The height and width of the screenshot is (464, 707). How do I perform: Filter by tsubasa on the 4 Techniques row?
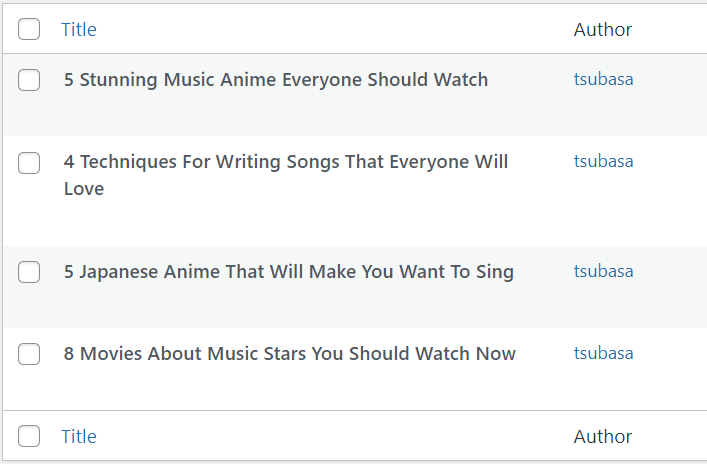coord(603,162)
